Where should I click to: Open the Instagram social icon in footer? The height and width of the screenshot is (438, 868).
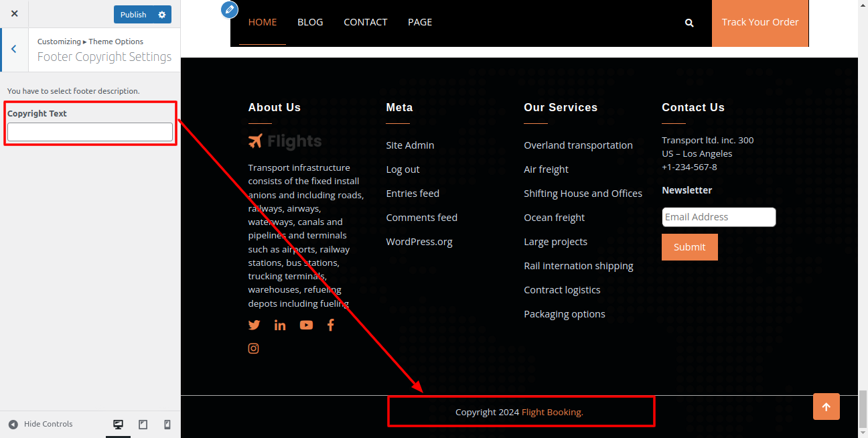pyautogui.click(x=254, y=348)
